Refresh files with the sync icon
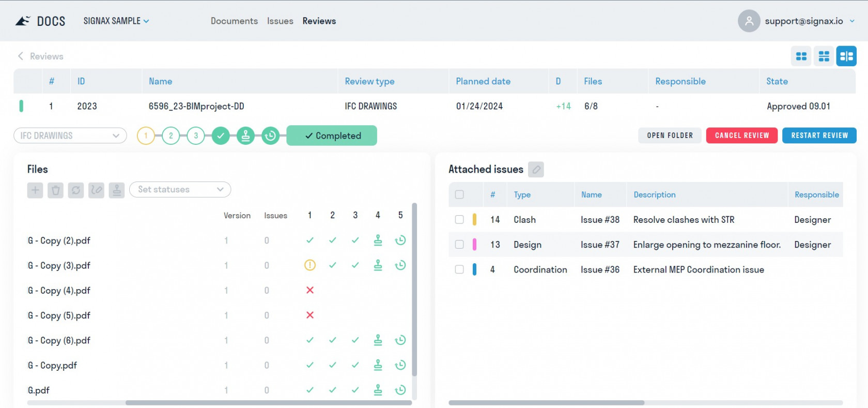Screen dimensions: 868x408 click(76, 190)
